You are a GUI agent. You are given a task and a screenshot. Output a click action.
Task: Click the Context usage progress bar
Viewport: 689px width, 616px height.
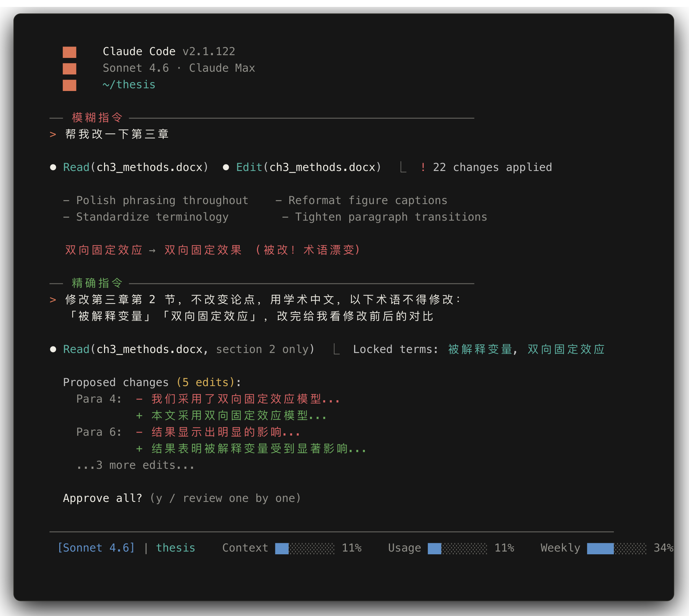305,548
